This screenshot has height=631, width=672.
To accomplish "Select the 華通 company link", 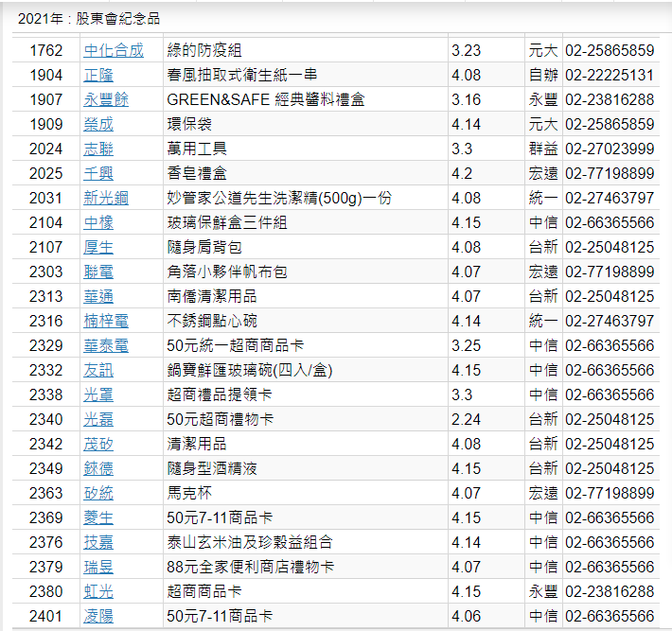I will click(x=97, y=296).
